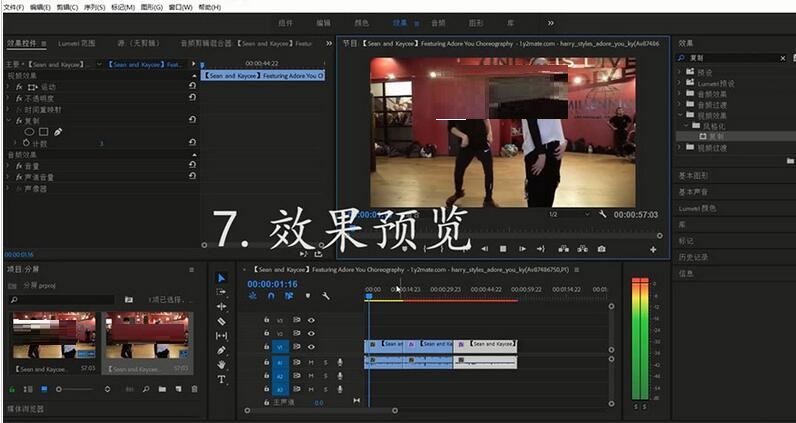Select the Type tool in timeline toolbox
Image resolution: width=796 pixels, height=423 pixels.
click(x=221, y=380)
